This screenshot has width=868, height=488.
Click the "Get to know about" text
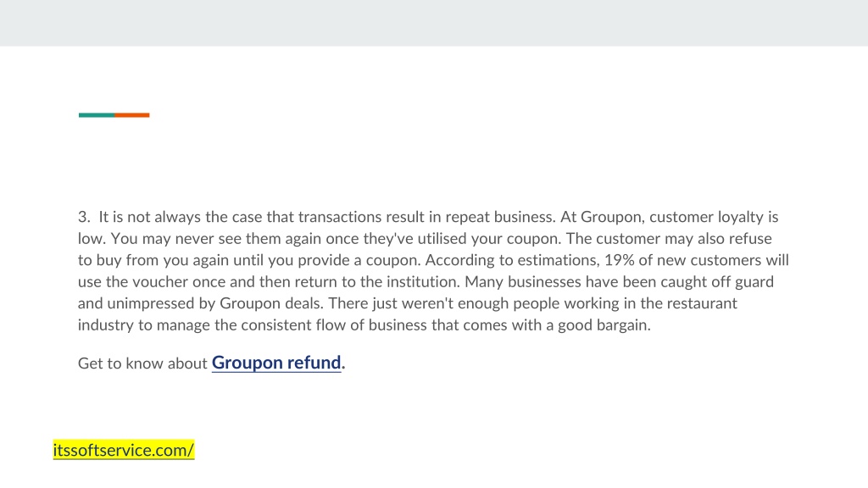[x=142, y=363]
